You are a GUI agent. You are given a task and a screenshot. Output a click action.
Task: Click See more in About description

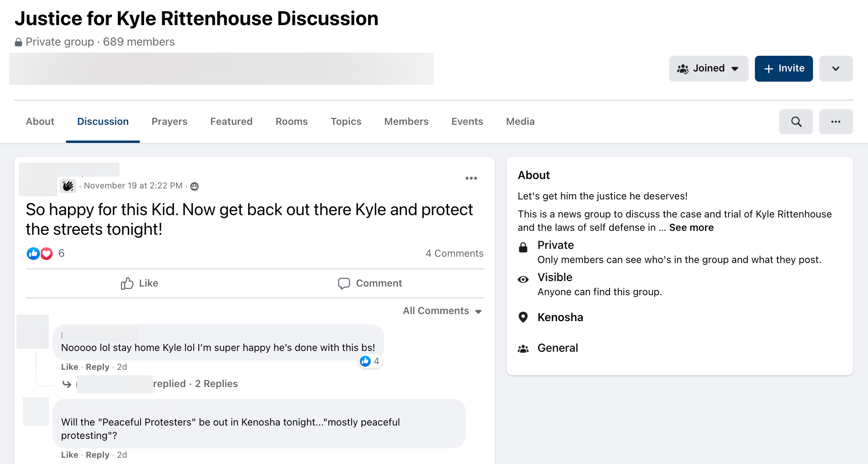click(691, 228)
